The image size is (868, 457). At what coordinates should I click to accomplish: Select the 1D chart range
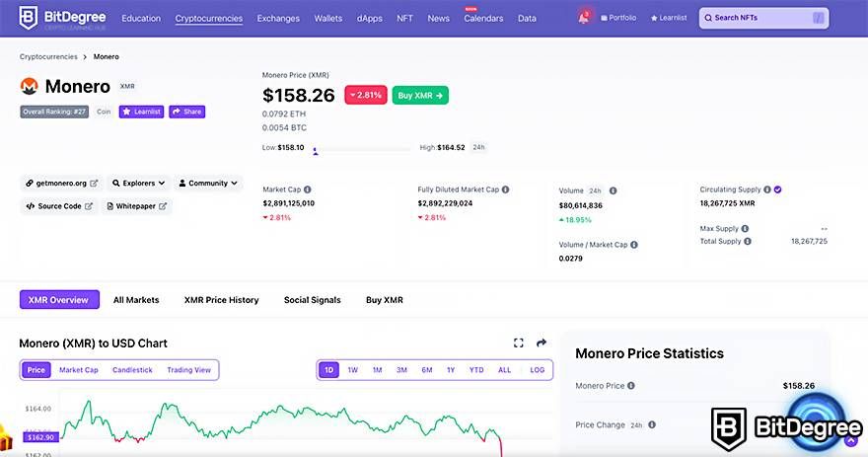(328, 370)
